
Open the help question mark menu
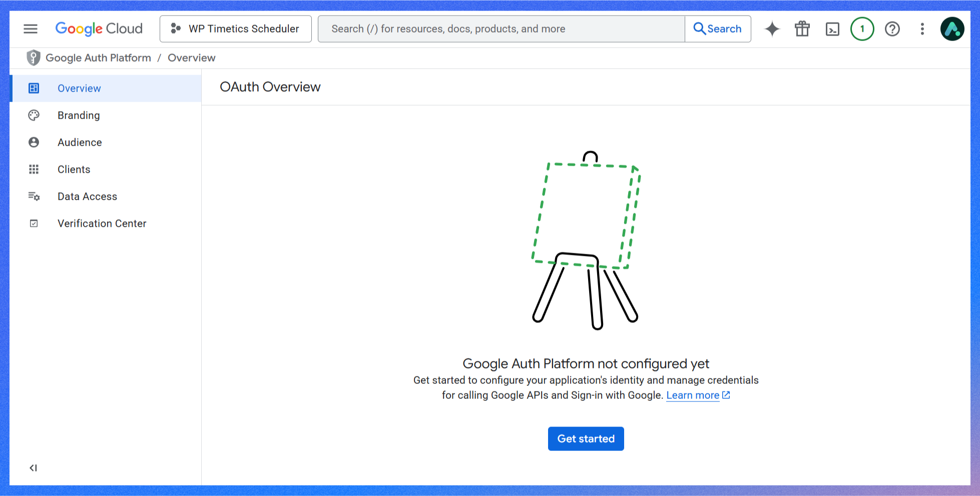click(x=892, y=29)
